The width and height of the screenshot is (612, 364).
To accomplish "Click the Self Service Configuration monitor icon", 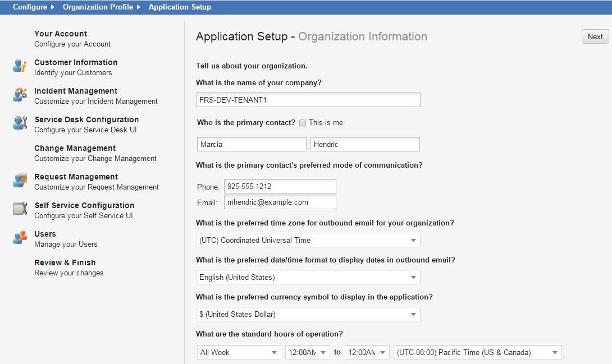I will point(20,209).
